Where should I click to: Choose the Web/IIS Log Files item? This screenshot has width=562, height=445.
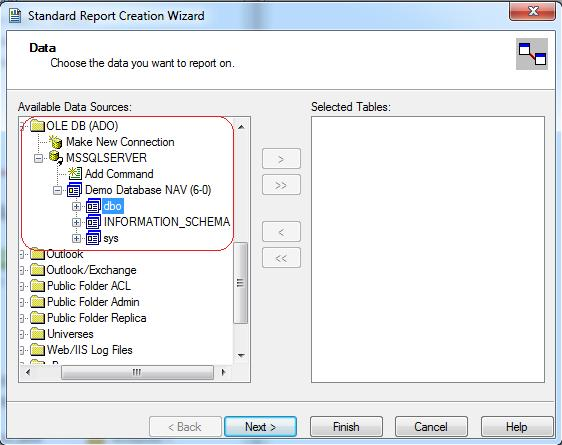[90, 350]
